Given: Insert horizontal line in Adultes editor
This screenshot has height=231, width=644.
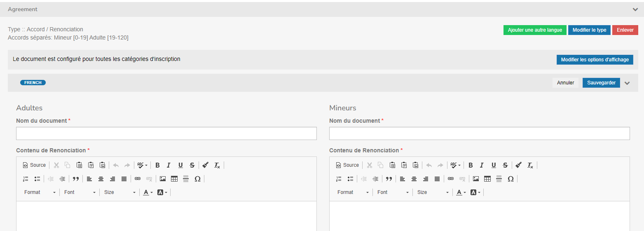Looking at the screenshot, I should (186, 179).
